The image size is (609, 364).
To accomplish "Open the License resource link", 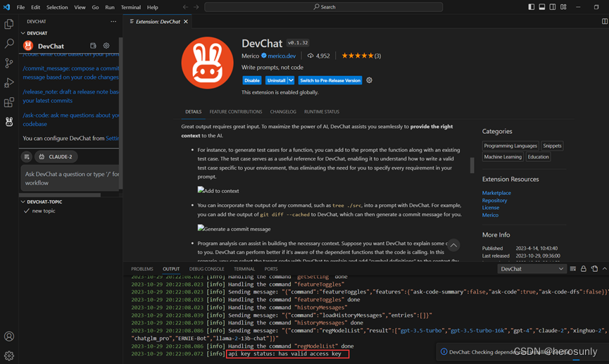I will (x=491, y=208).
